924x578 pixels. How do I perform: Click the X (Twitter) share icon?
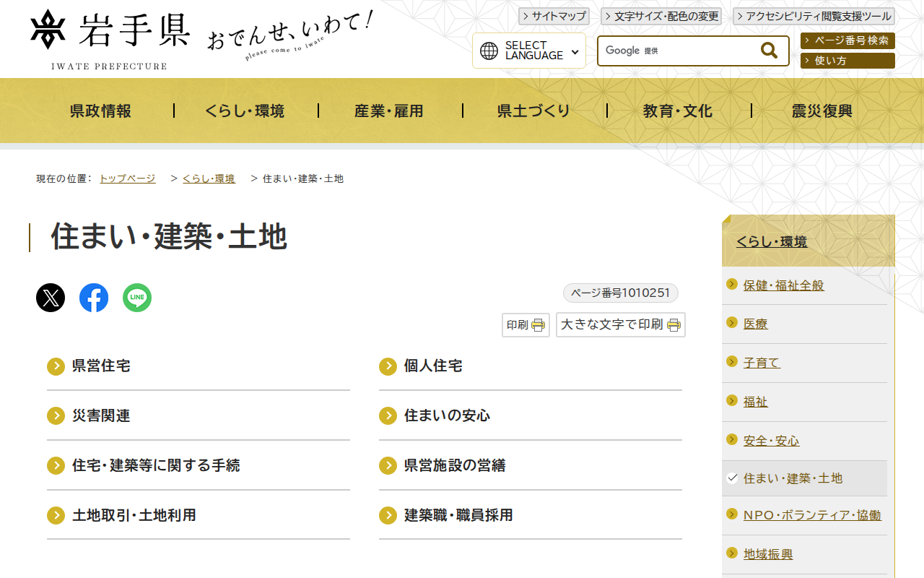click(x=50, y=297)
